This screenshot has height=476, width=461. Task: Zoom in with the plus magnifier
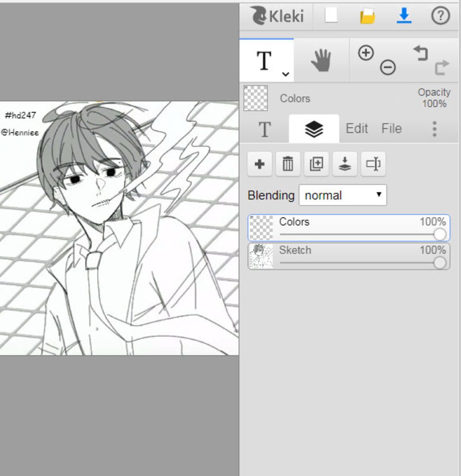[366, 53]
